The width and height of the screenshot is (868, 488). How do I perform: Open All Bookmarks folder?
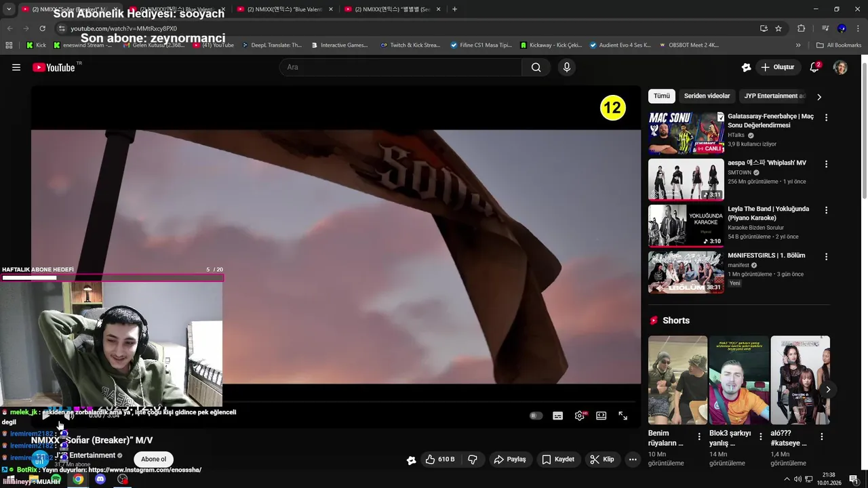tap(839, 45)
